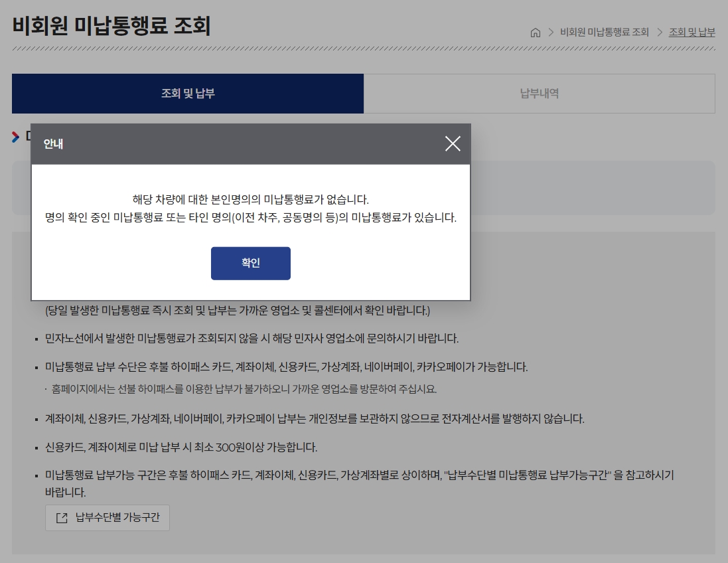Click the X icon on the 안내 popup

pos(453,143)
